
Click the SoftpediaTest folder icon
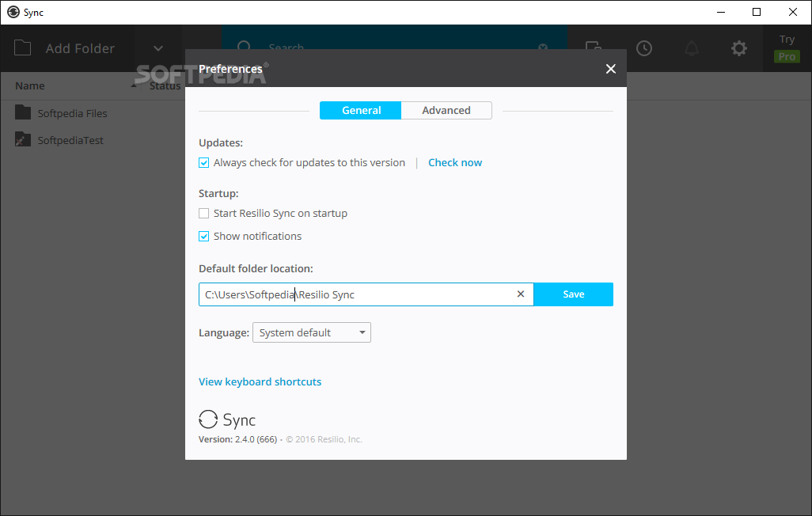pyautogui.click(x=23, y=139)
